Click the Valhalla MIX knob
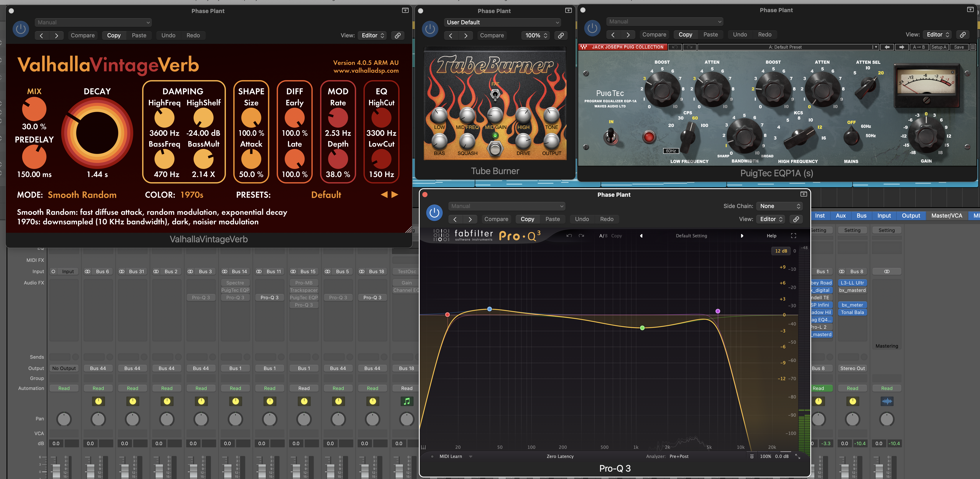 tap(34, 109)
